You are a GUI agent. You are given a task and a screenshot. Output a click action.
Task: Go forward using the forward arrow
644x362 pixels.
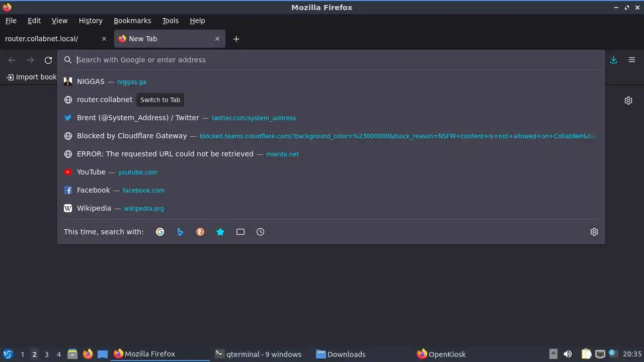(x=30, y=60)
